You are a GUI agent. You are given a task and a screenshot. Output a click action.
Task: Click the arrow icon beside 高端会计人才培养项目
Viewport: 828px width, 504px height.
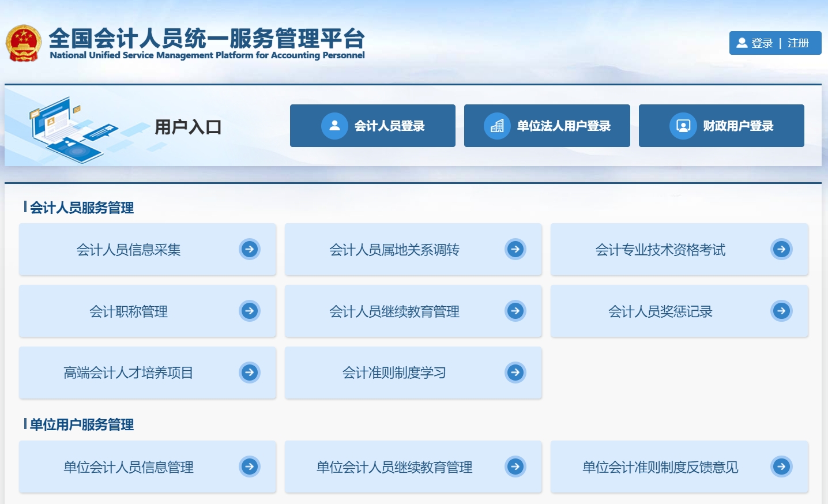pyautogui.click(x=250, y=373)
